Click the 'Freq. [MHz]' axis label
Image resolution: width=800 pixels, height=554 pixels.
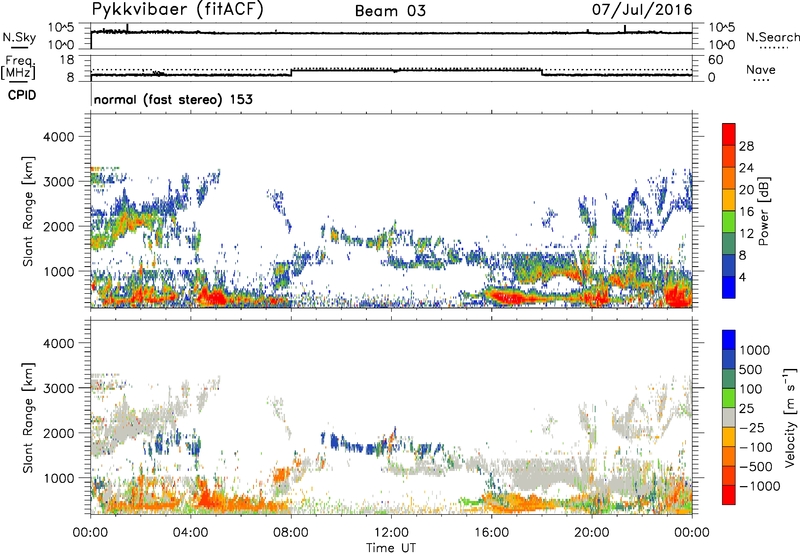(x=18, y=68)
